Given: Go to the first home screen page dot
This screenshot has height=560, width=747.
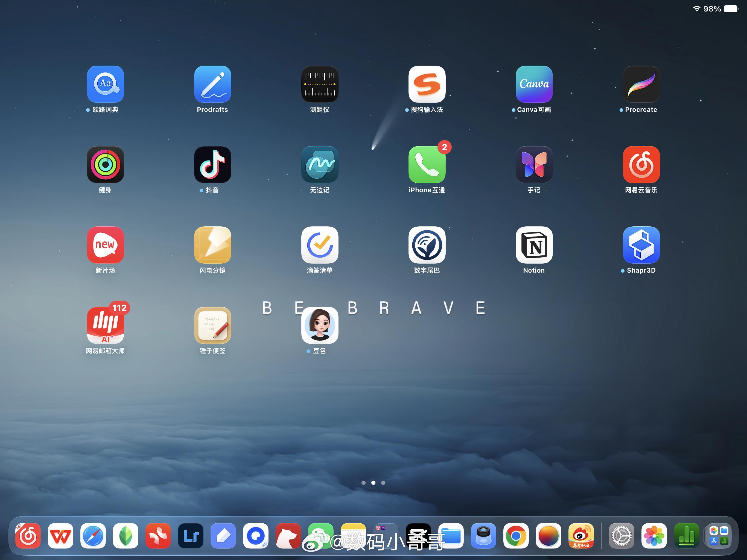Looking at the screenshot, I should pos(363,483).
